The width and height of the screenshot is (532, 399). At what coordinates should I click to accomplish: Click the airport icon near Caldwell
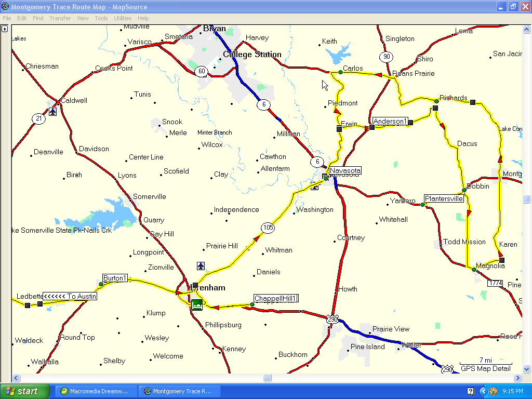coord(53,111)
